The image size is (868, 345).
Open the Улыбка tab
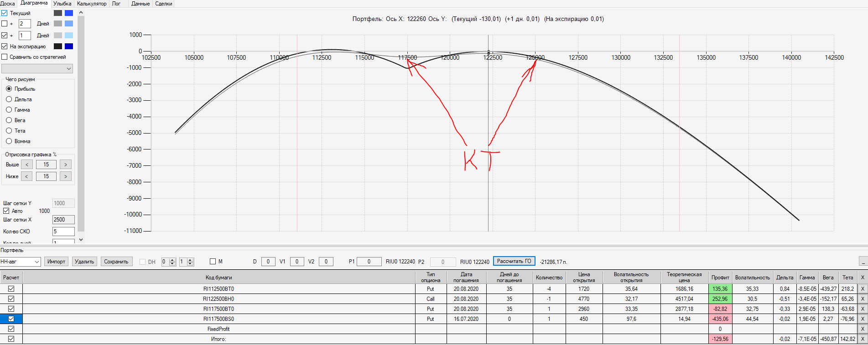coord(62,4)
